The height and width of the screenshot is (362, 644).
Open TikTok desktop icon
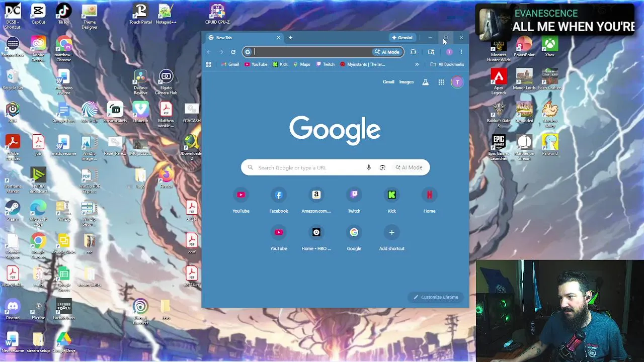click(64, 14)
